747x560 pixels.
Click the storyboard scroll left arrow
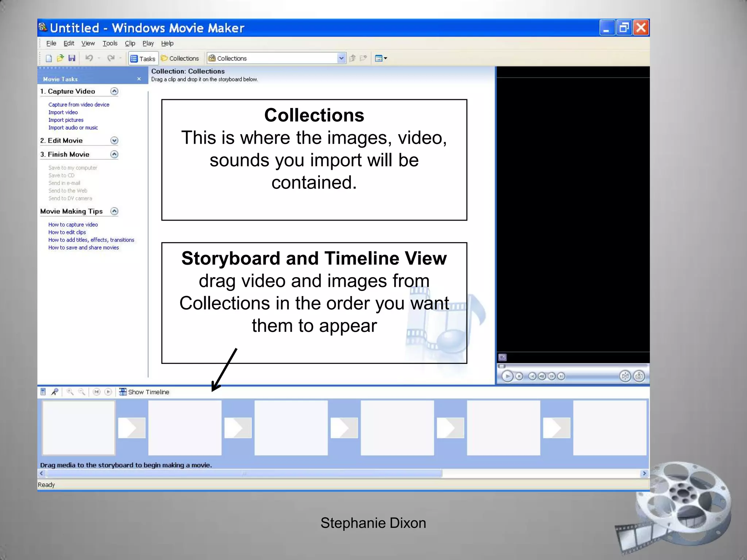point(42,473)
